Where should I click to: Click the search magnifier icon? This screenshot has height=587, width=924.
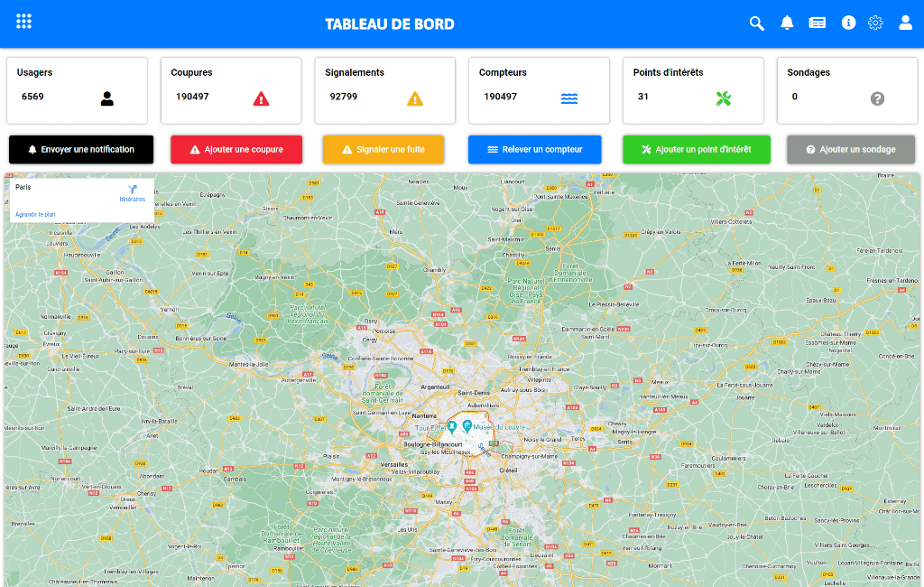[757, 23]
